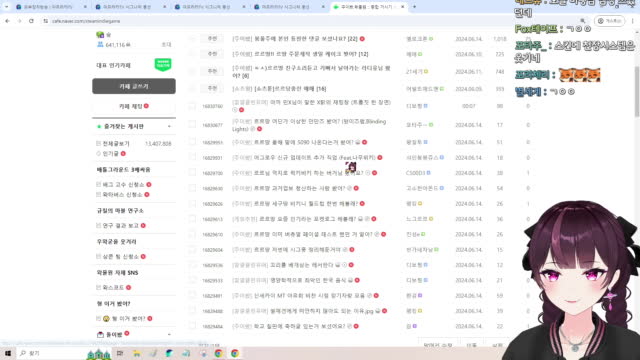Click the browser vertical scrollbar thumb

click(637, 91)
